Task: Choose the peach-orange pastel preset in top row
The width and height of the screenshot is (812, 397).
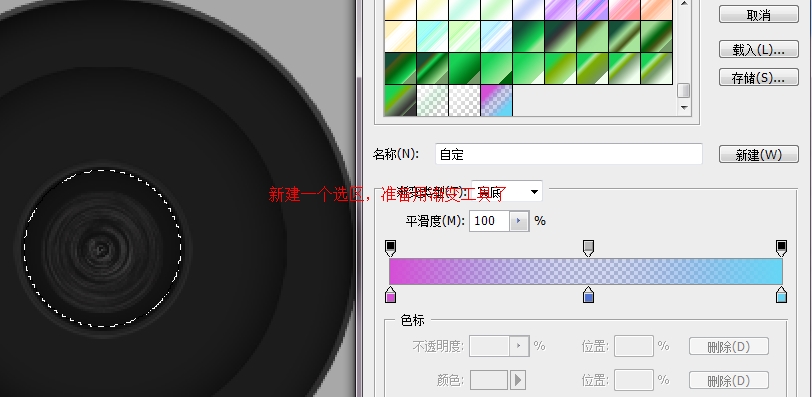Action: [x=657, y=9]
